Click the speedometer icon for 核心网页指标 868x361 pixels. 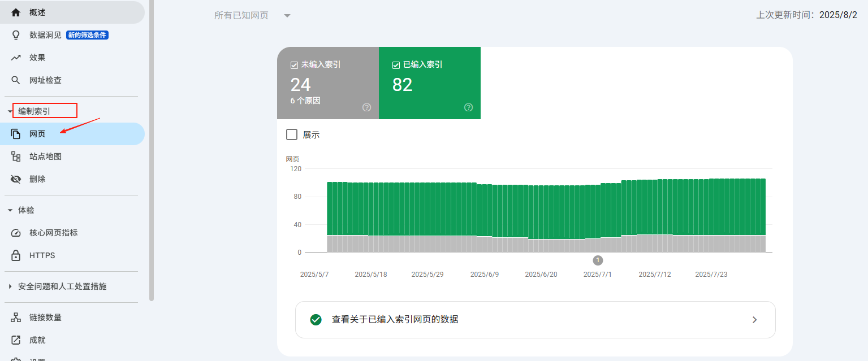point(16,233)
